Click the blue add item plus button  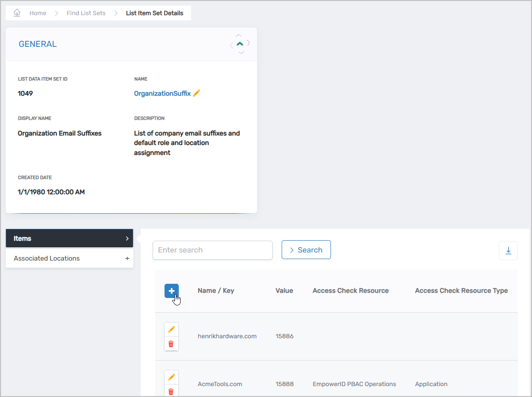coord(172,291)
